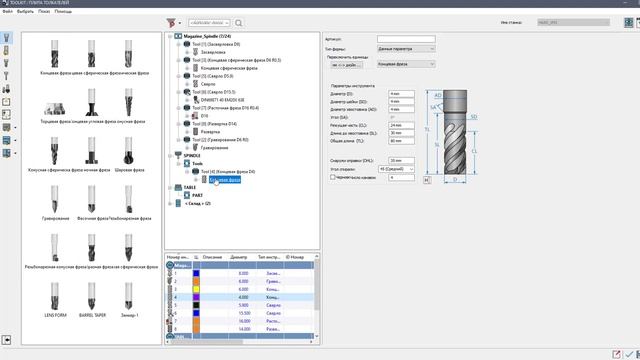This screenshot has width=640, height=360.
Task: Open the Выбрать menu
Action: (x=25, y=11)
